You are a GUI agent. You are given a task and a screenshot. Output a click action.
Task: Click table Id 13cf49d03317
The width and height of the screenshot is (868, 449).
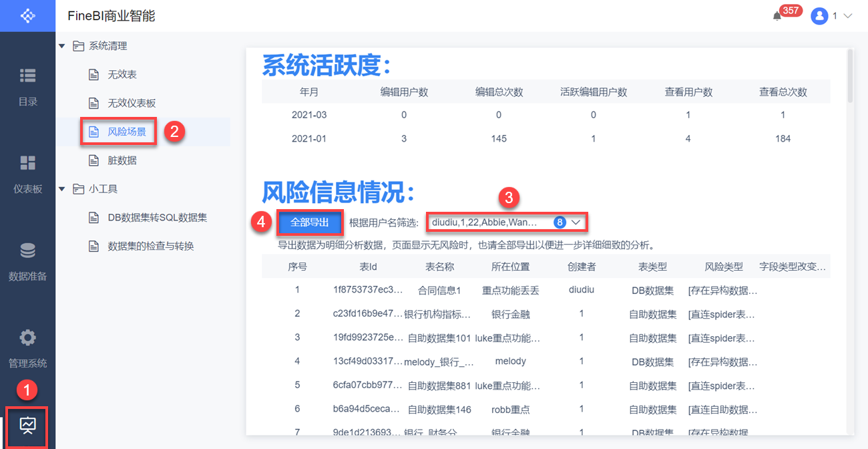tap(369, 361)
